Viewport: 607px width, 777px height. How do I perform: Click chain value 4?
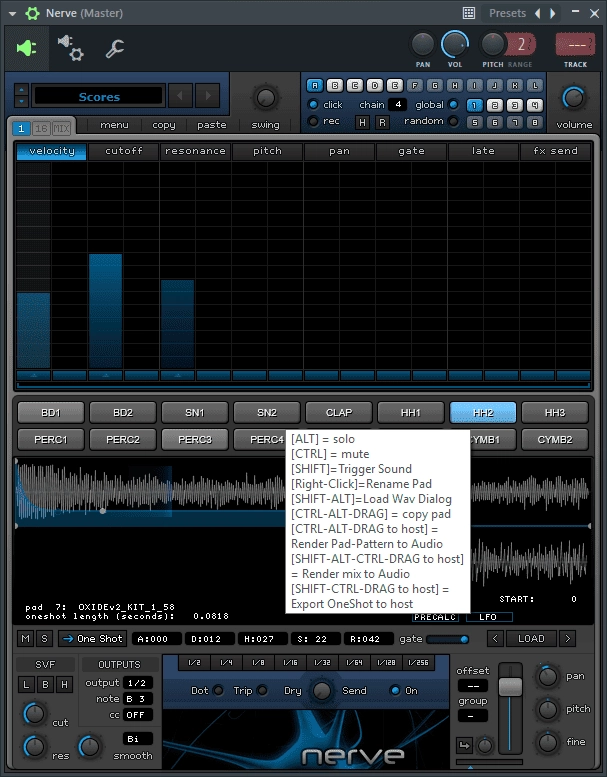[x=398, y=105]
